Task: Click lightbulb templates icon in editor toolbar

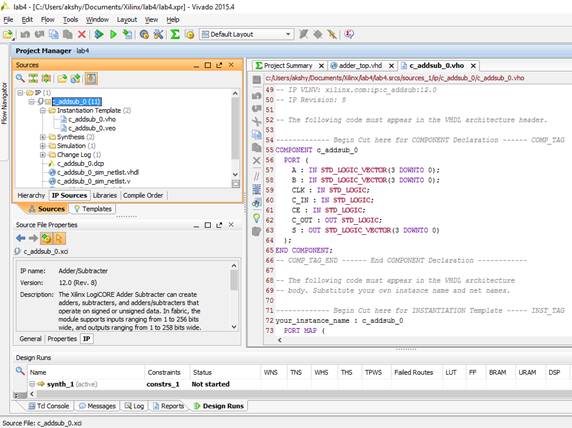Action: tap(257, 218)
